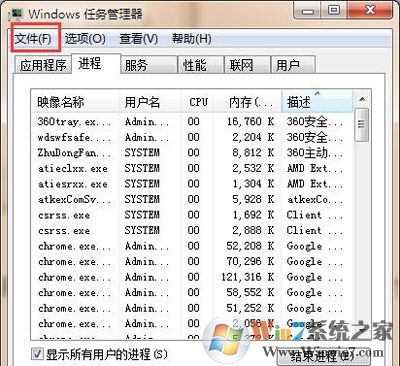
Task: Select chrome.exe using 58,552 K
Action: tap(192, 292)
